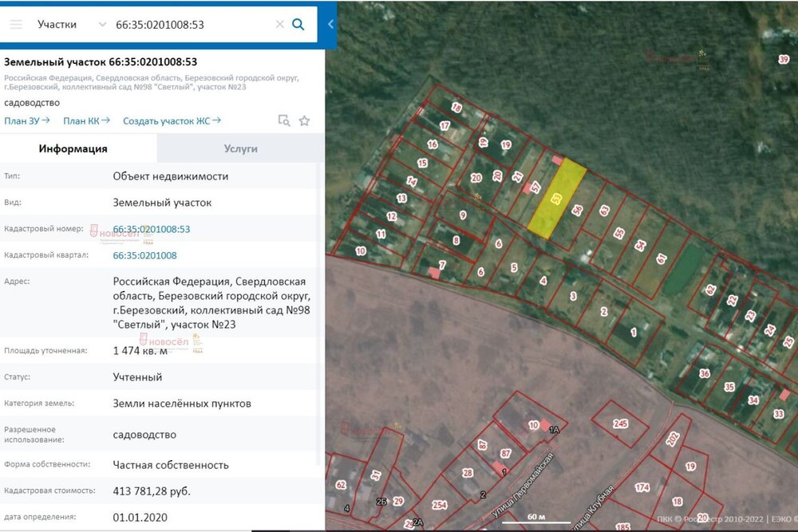Select parcel 61 on the map
This screenshot has width=798, height=532.
pyautogui.click(x=661, y=258)
